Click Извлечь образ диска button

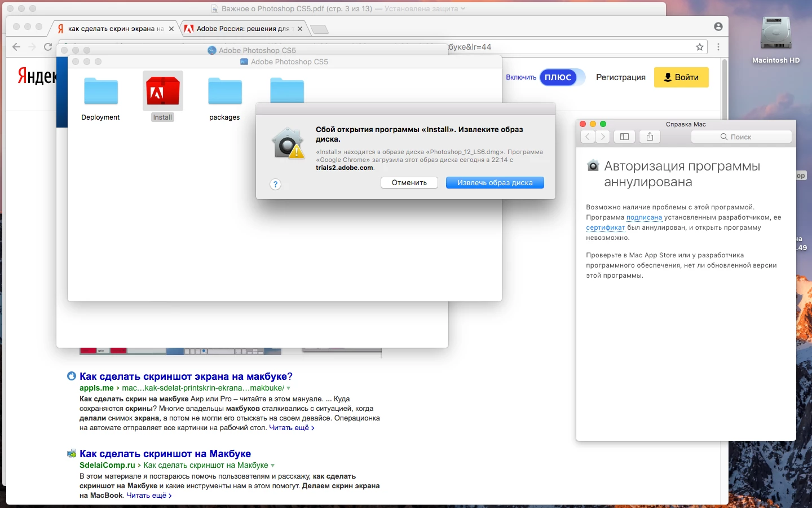point(495,182)
